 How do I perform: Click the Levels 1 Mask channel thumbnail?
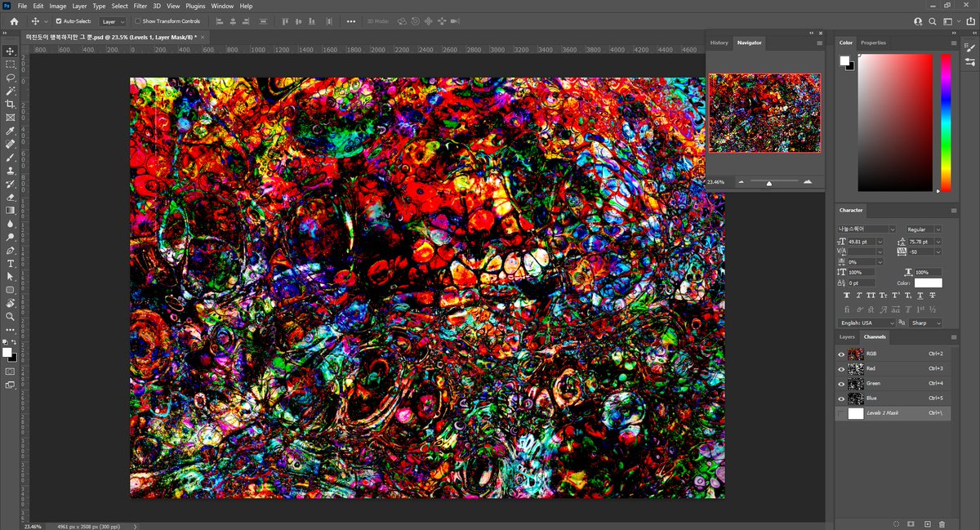[x=856, y=414]
